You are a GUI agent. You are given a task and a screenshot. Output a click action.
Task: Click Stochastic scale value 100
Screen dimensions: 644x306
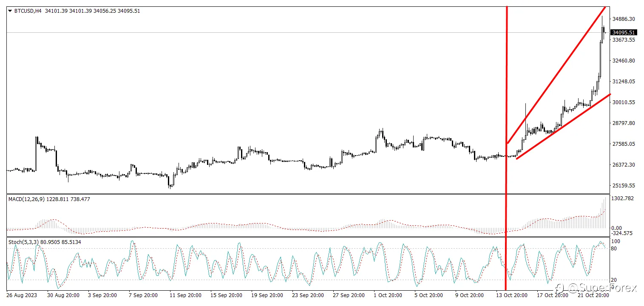click(x=616, y=241)
